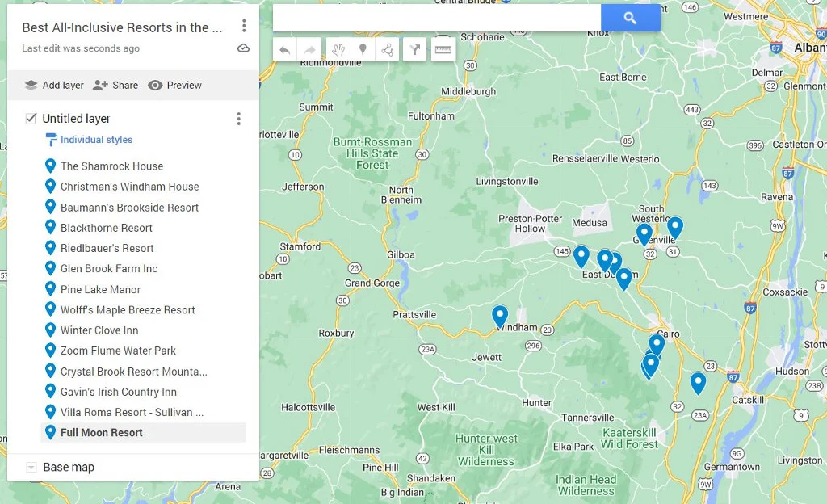This screenshot has height=504, width=827.
Task: Open Untitled layer options three-dot menu
Action: coord(238,119)
